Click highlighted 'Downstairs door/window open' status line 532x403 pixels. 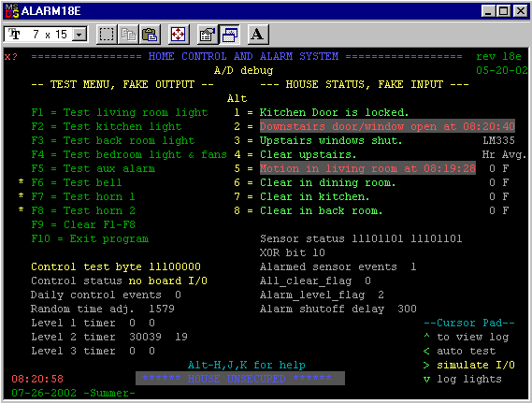coord(387,126)
